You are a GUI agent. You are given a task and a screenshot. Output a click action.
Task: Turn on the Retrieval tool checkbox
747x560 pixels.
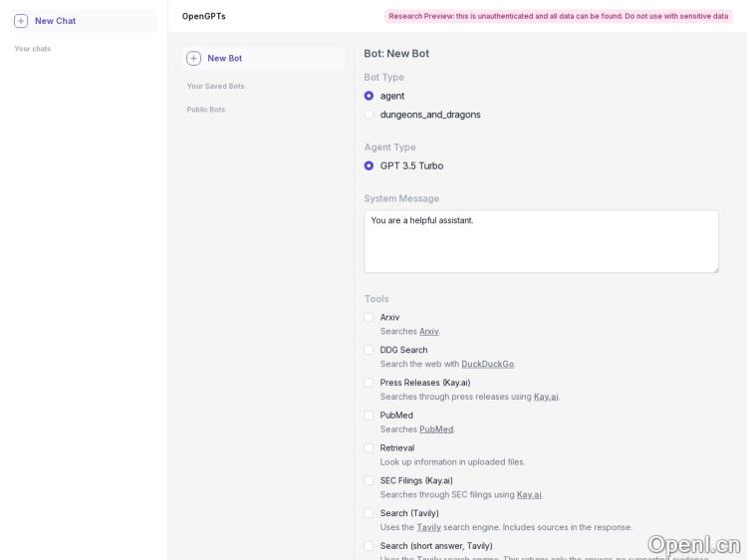point(369,448)
